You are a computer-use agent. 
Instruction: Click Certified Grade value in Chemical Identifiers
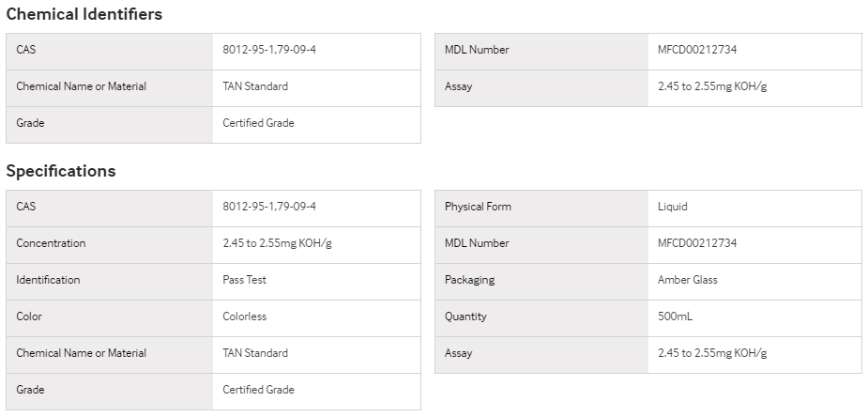coord(258,123)
